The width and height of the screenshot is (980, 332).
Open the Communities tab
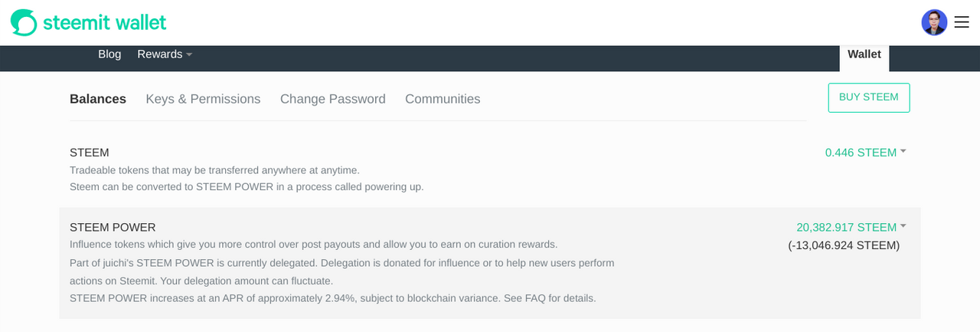tap(443, 99)
